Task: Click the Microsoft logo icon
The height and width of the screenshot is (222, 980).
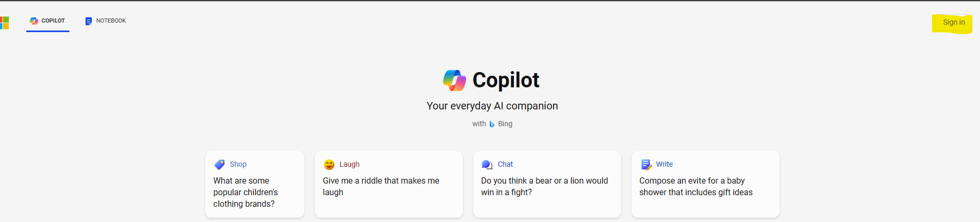Action: pyautogui.click(x=4, y=23)
